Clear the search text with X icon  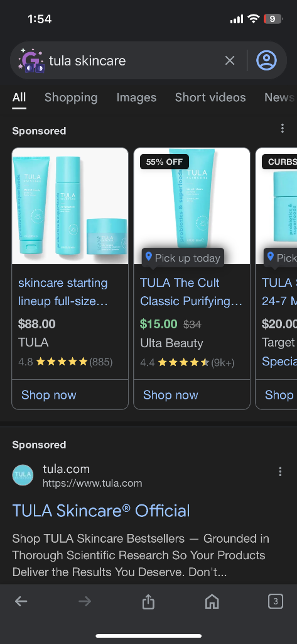230,61
